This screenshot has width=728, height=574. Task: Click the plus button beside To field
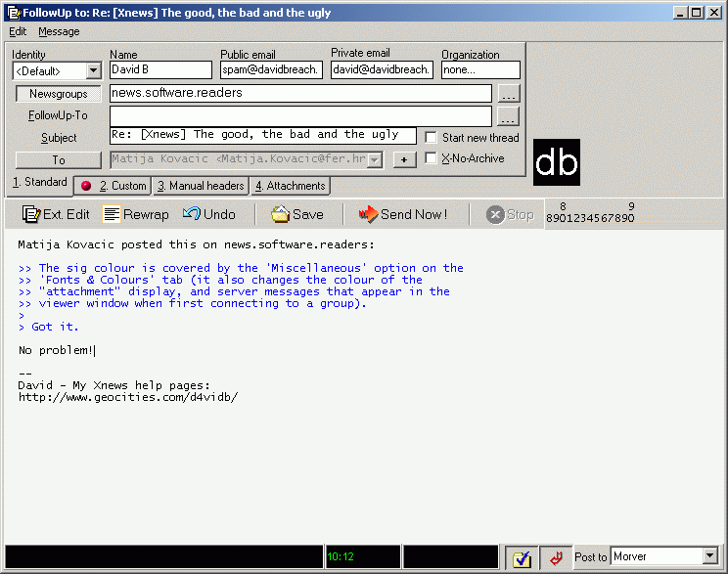pos(404,160)
